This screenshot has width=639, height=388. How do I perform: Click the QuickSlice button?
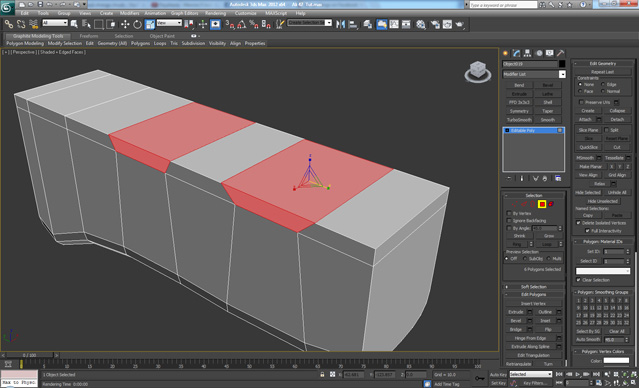(588, 147)
